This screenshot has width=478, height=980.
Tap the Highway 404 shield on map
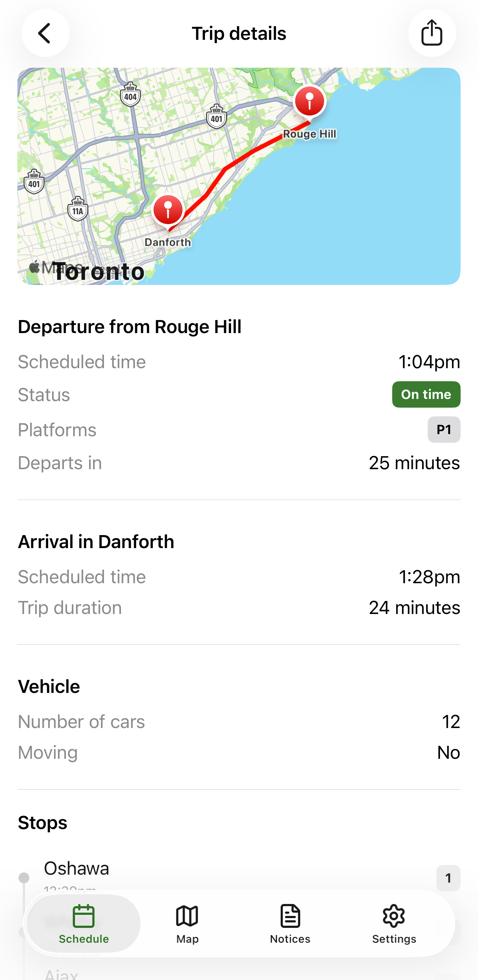pyautogui.click(x=130, y=95)
